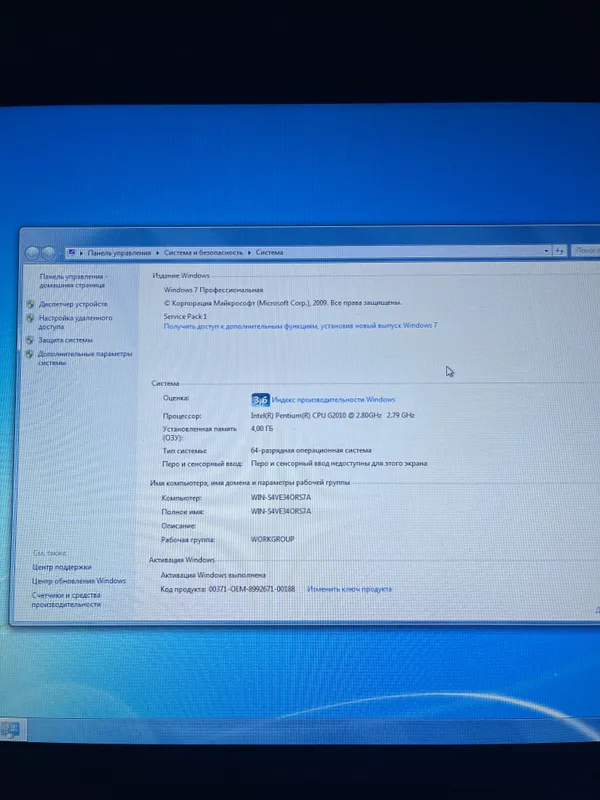600x800 pixels.
Task: Click shield icon beside 'Защита системы'
Action: pos(30,340)
